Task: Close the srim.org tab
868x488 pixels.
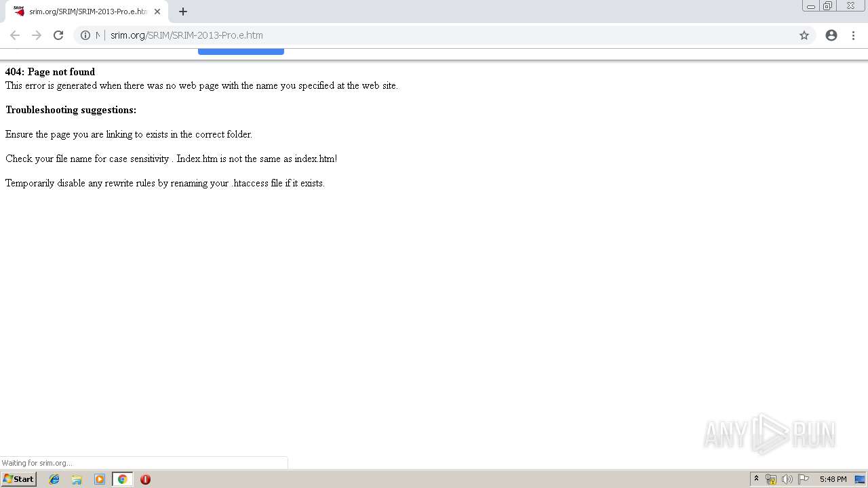Action: [x=157, y=12]
